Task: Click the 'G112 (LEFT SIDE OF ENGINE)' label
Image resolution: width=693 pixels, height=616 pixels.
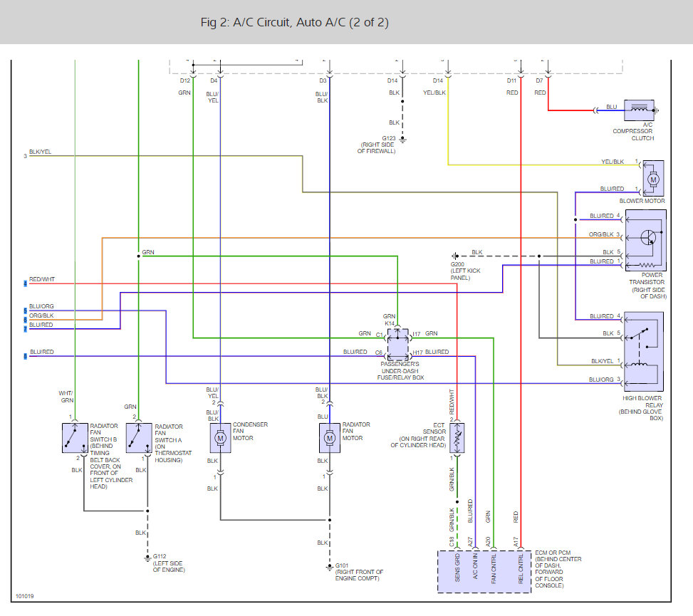Action: coord(169,563)
